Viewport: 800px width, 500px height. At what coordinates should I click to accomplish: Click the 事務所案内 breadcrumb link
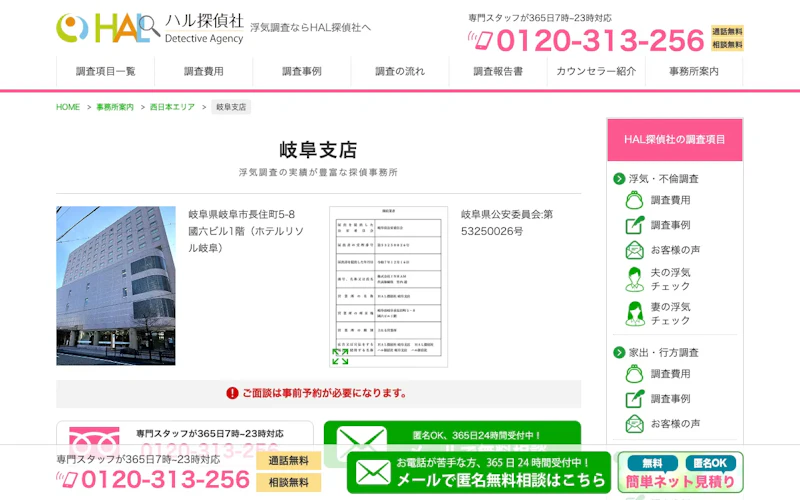(115, 107)
